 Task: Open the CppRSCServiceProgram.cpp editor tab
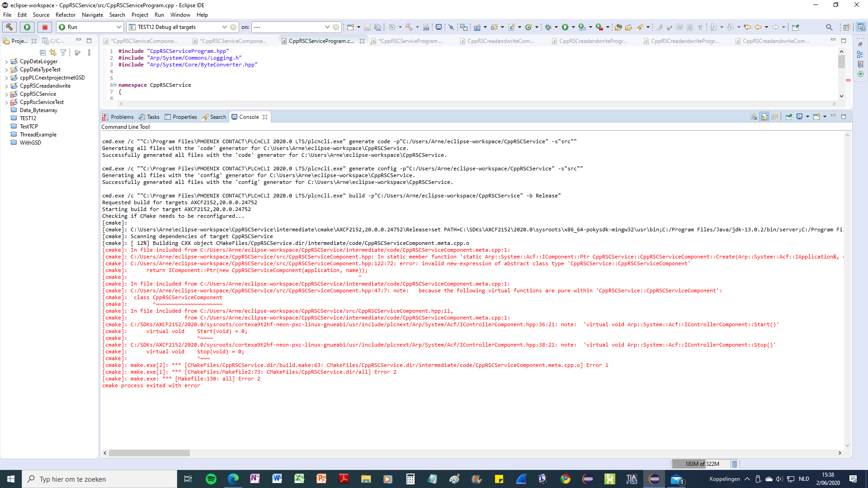point(321,41)
